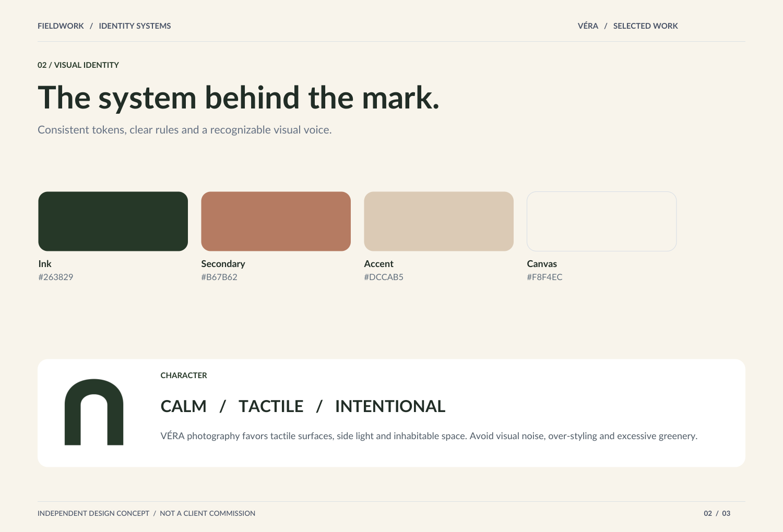The image size is (783, 532).
Task: Click SELECTED WORK in the header
Action: (646, 26)
